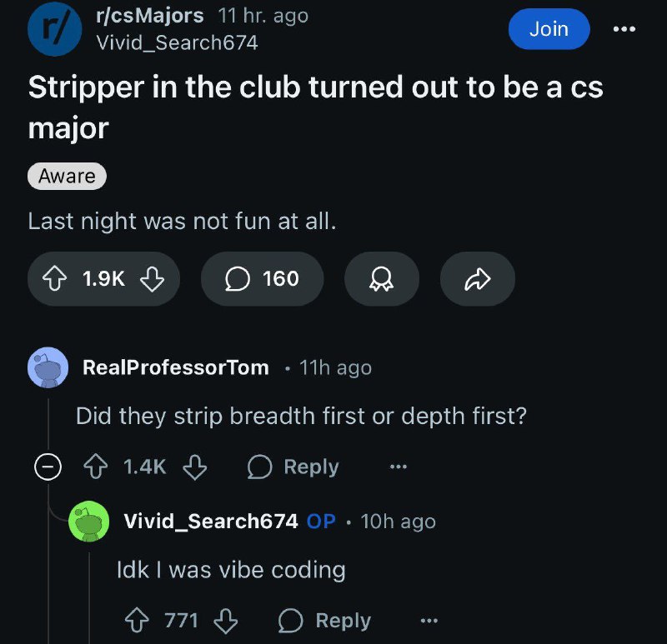Screen dimensions: 667x644
Task: View RealProfessorTom's avatar profile
Action: pos(48,367)
